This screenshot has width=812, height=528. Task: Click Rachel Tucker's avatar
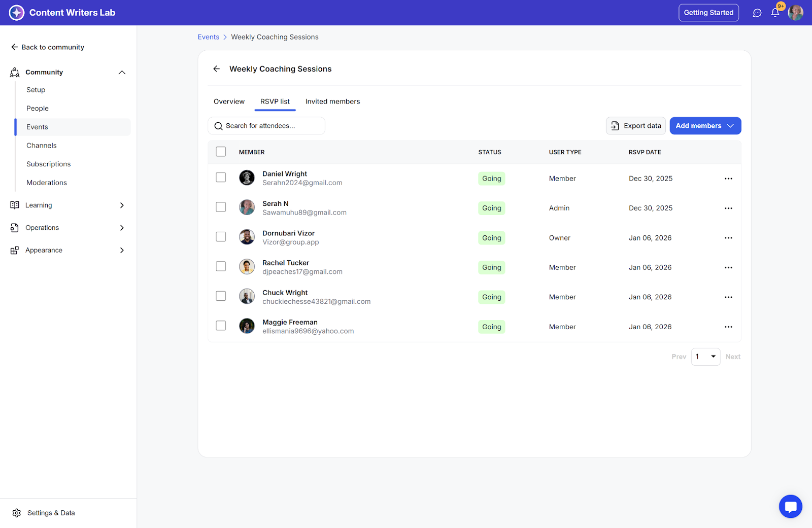click(x=247, y=267)
